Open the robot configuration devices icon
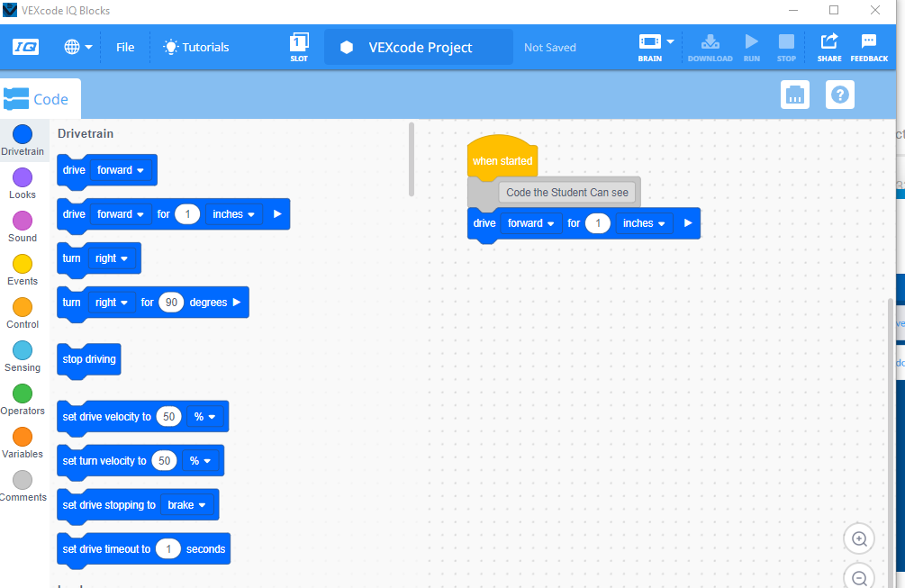Screen dimensions: 905x588 [x=794, y=95]
